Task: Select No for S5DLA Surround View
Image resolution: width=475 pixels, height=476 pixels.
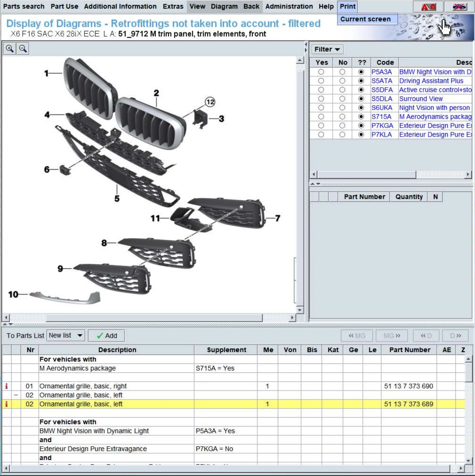Action: pyautogui.click(x=342, y=99)
